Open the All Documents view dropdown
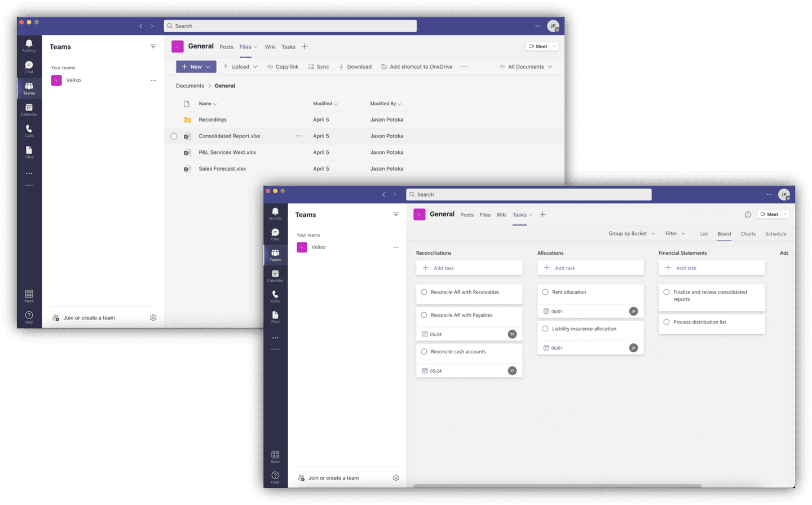This screenshot has height=505, width=812. (x=525, y=67)
